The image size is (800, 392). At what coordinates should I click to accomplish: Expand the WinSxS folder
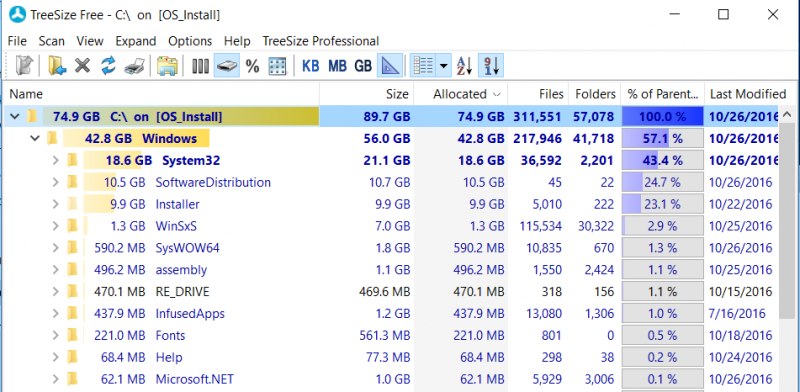tap(56, 226)
